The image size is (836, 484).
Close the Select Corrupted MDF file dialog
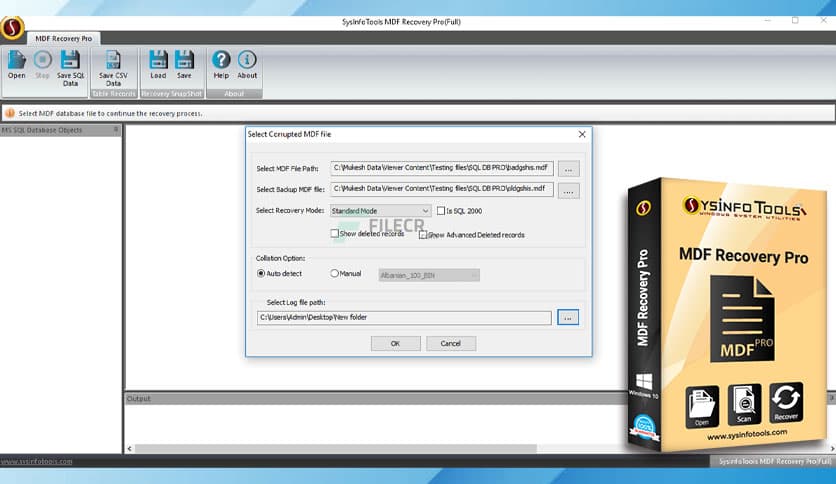point(582,134)
